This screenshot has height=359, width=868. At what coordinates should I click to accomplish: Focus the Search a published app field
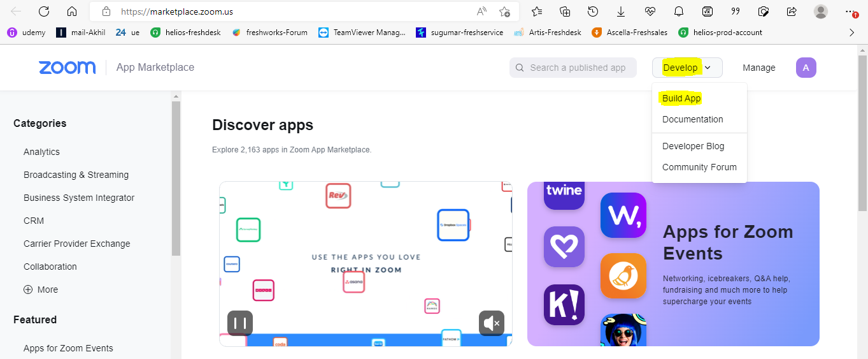573,68
